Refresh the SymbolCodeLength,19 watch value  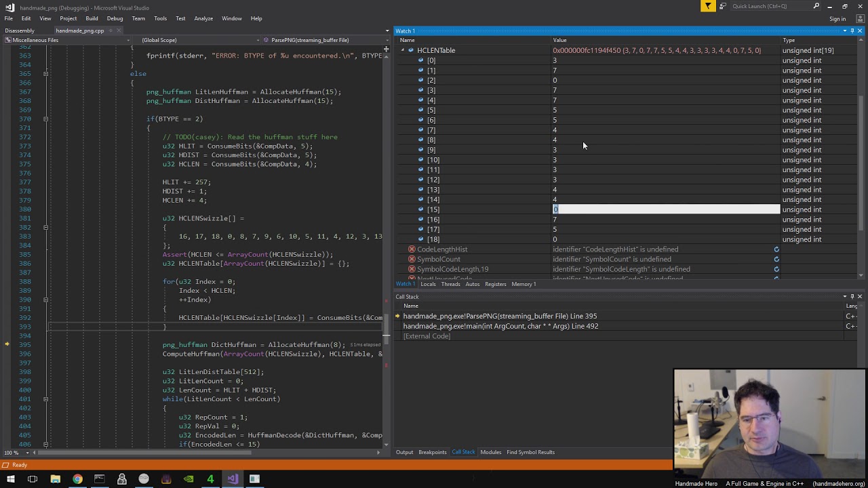tap(776, 269)
